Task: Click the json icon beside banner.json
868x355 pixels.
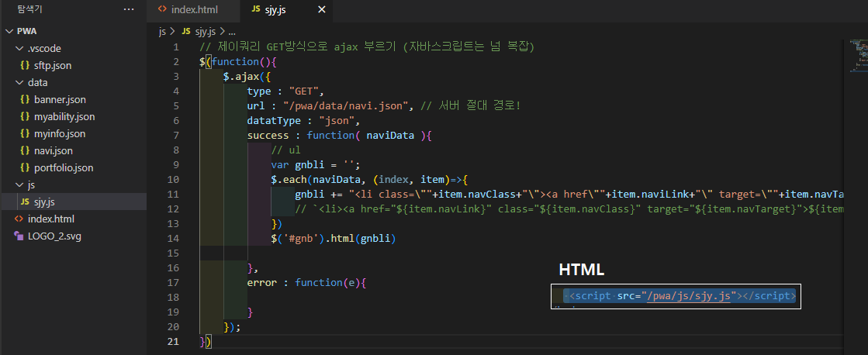Action: click(x=25, y=99)
